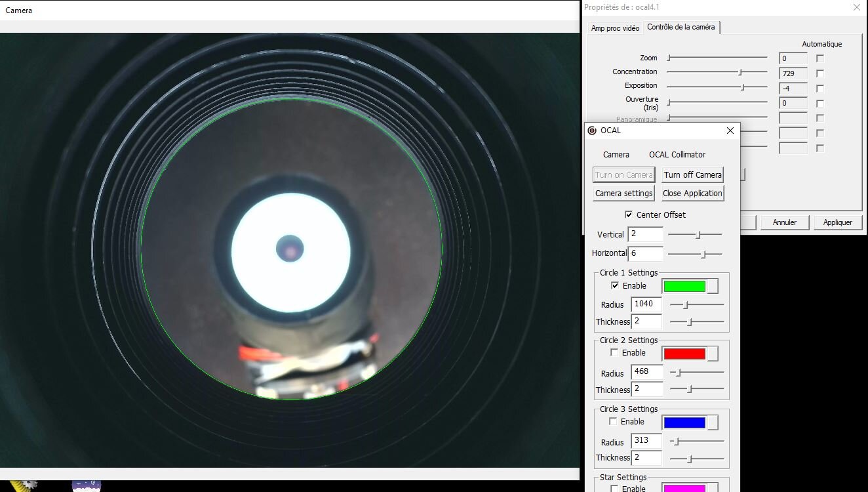Click the Circle 1 Settings group label
The width and height of the screenshot is (868, 492).
click(x=629, y=273)
